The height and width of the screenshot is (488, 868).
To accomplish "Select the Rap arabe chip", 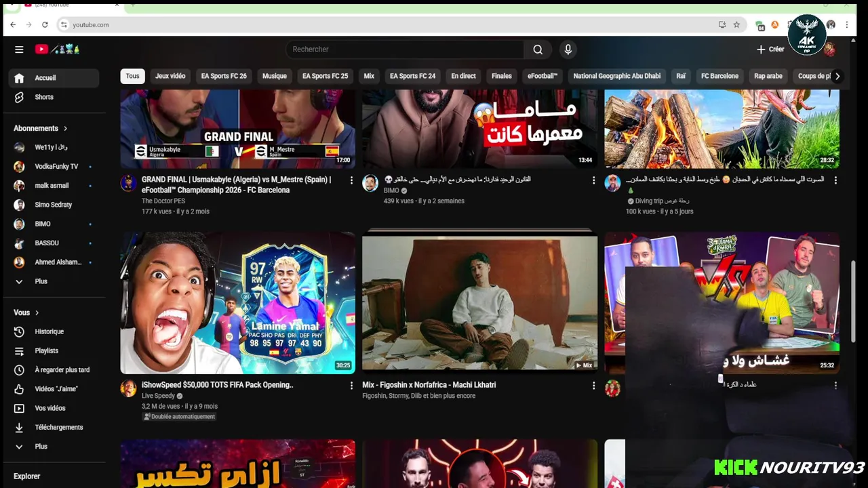I will 768,76.
